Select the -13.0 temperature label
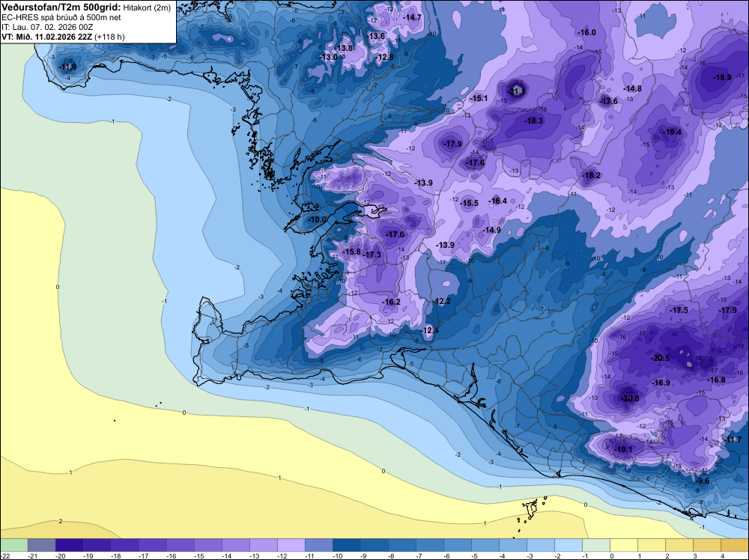This screenshot has width=749, height=560. pos(328,58)
